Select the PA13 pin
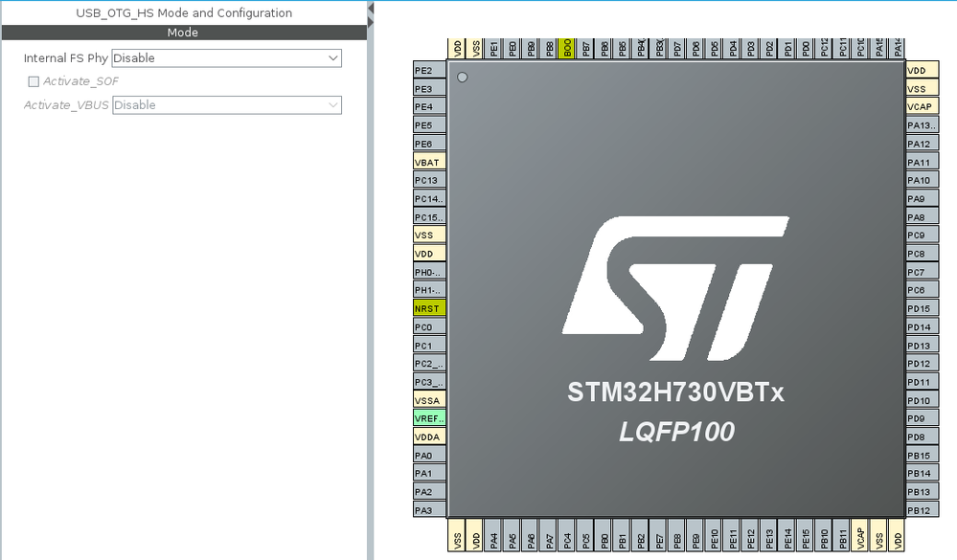 click(x=923, y=125)
